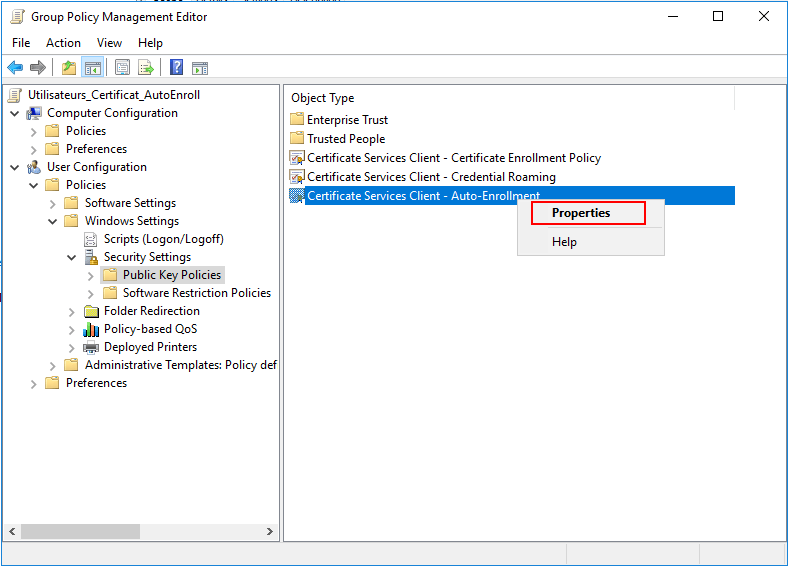Click the Software Restriction Policies folder icon
The width and height of the screenshot is (788, 566).
110,293
